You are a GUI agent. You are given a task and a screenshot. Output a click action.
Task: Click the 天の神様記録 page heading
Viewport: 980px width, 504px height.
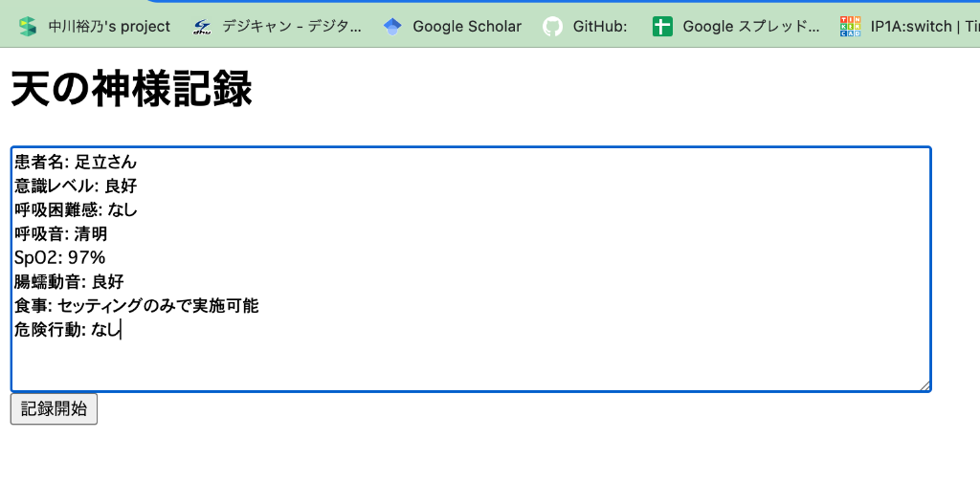pos(131,89)
